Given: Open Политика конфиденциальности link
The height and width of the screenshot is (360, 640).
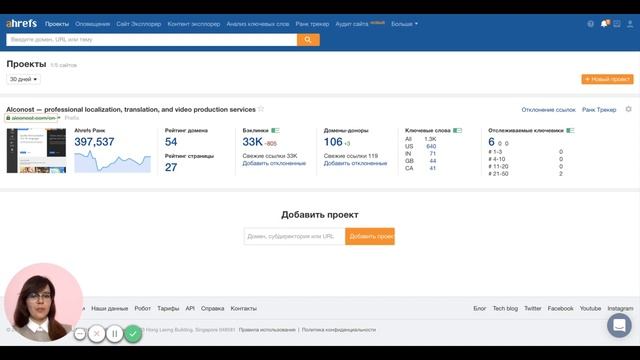Looking at the screenshot, I should pos(339,330).
